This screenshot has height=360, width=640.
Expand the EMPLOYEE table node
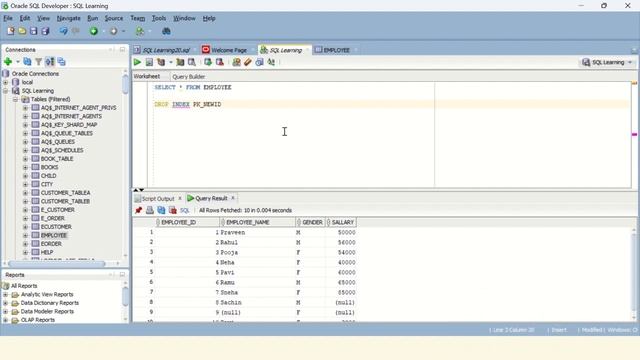coord(25,235)
